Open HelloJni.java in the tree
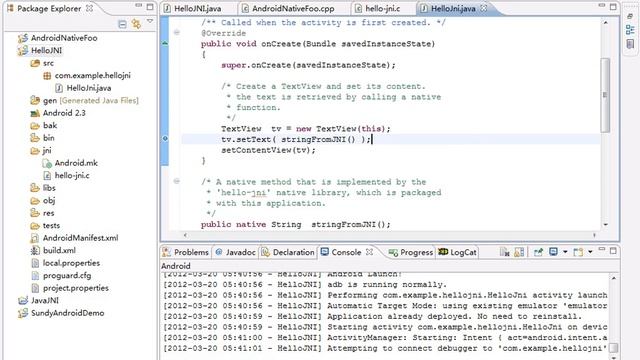This screenshot has height=360, width=640. pyautogui.click(x=89, y=88)
